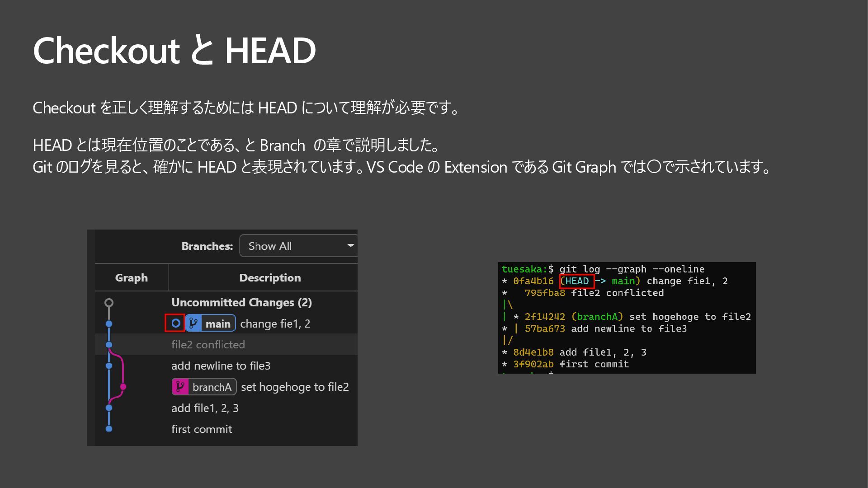Click the magenta branchA commit node
This screenshot has height=488, width=868.
click(x=123, y=387)
